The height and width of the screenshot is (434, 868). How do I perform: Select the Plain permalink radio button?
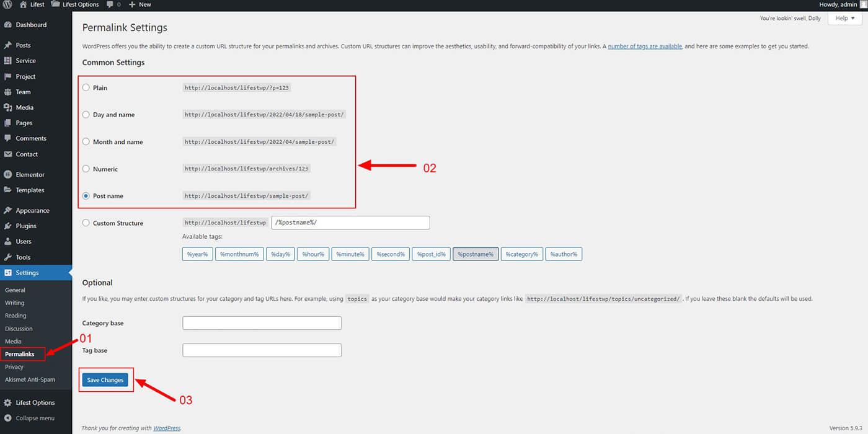point(86,87)
